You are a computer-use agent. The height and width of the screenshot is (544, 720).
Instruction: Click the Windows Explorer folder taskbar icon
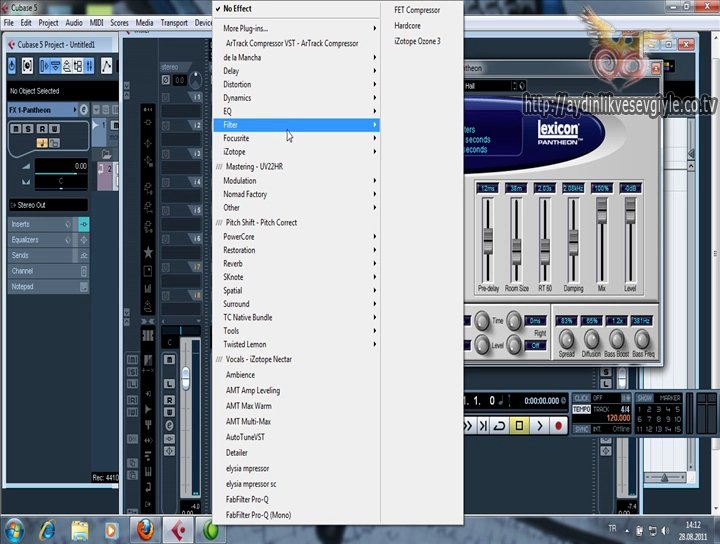[x=79, y=530]
